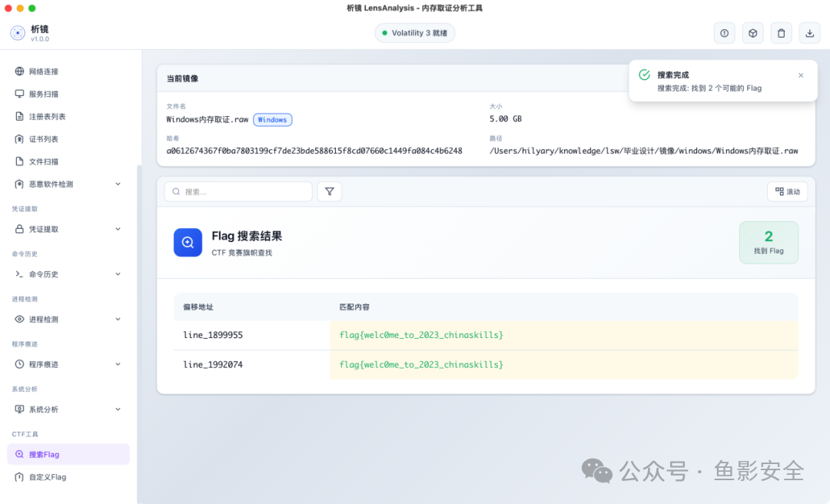830x504 pixels.
Task: Click the Volatility 3 就绪 status badge
Action: (414, 33)
